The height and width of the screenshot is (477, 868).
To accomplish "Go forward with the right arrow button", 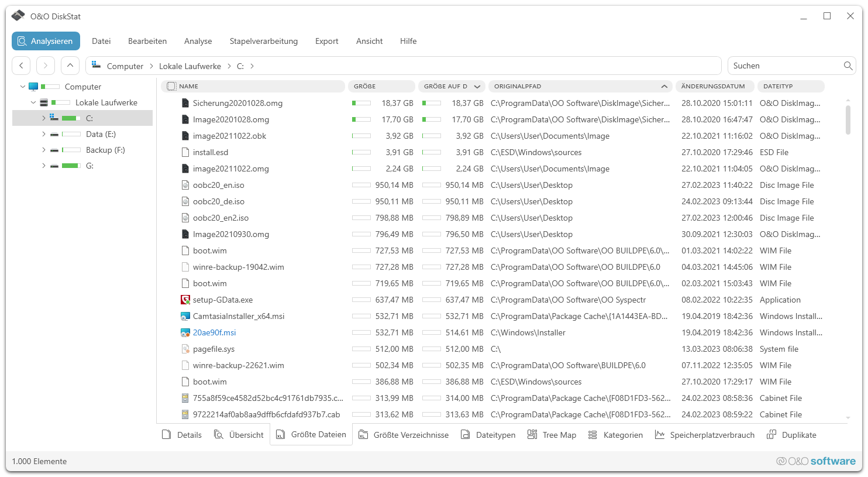I will [x=46, y=66].
